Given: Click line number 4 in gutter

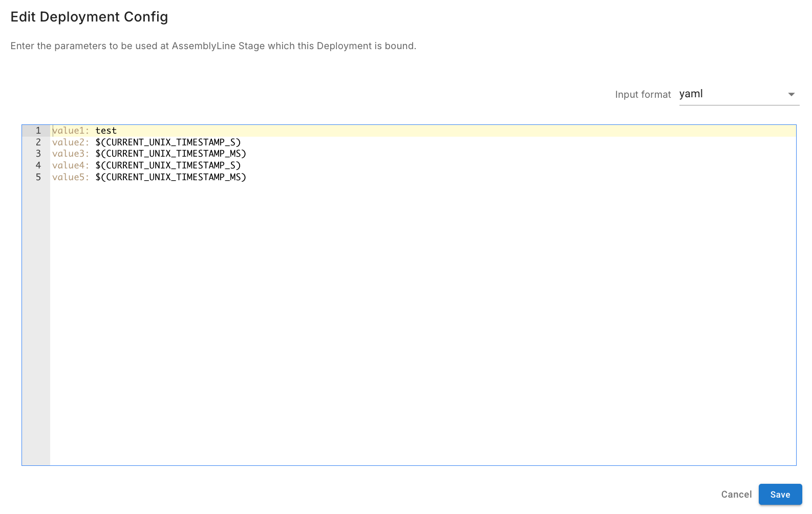Looking at the screenshot, I should (x=38, y=165).
